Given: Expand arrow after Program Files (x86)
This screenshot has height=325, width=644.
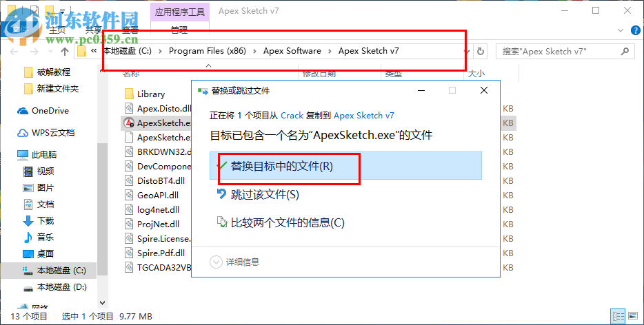Looking at the screenshot, I should [254, 51].
